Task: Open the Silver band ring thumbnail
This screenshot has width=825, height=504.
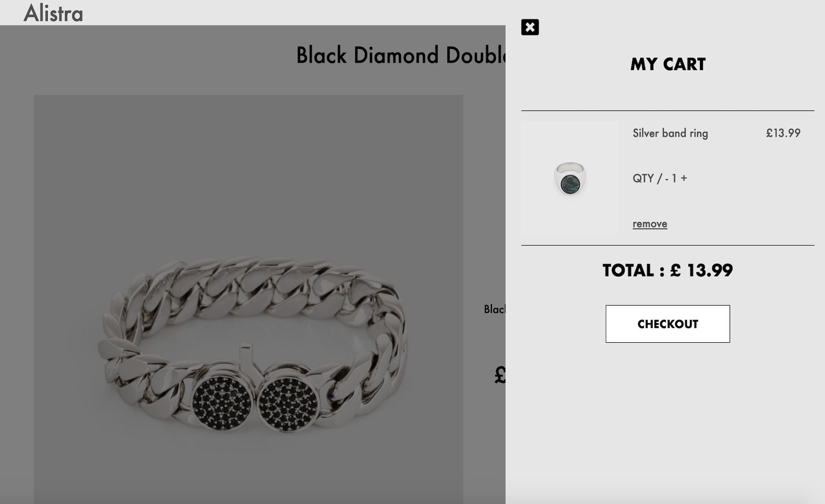Action: click(570, 178)
